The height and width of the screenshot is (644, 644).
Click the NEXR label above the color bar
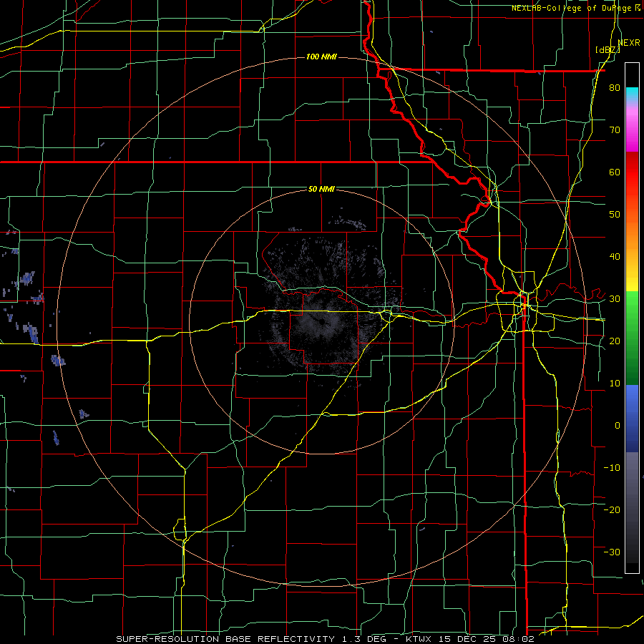[629, 43]
